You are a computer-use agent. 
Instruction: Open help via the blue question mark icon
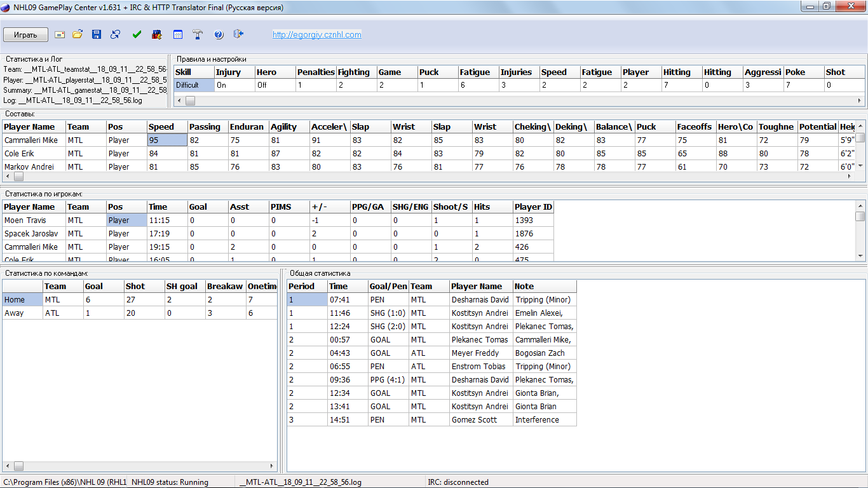219,34
